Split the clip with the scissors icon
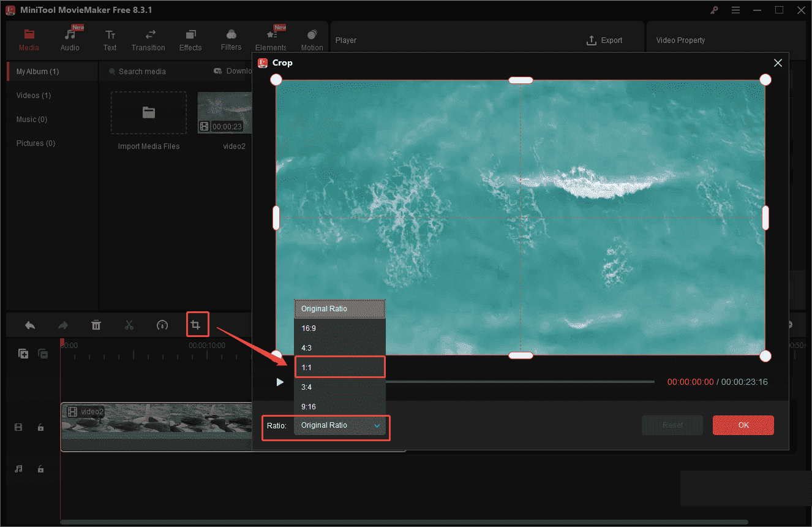The width and height of the screenshot is (812, 527). click(129, 324)
